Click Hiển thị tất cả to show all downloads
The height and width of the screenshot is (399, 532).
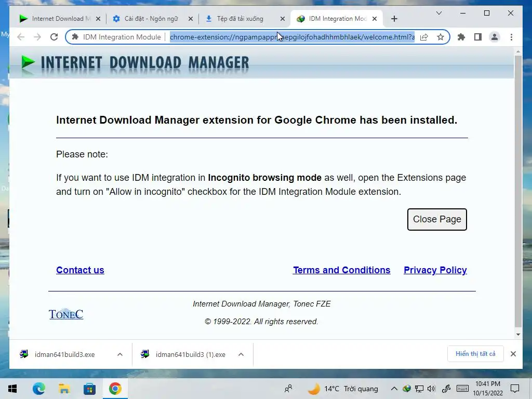coord(475,354)
